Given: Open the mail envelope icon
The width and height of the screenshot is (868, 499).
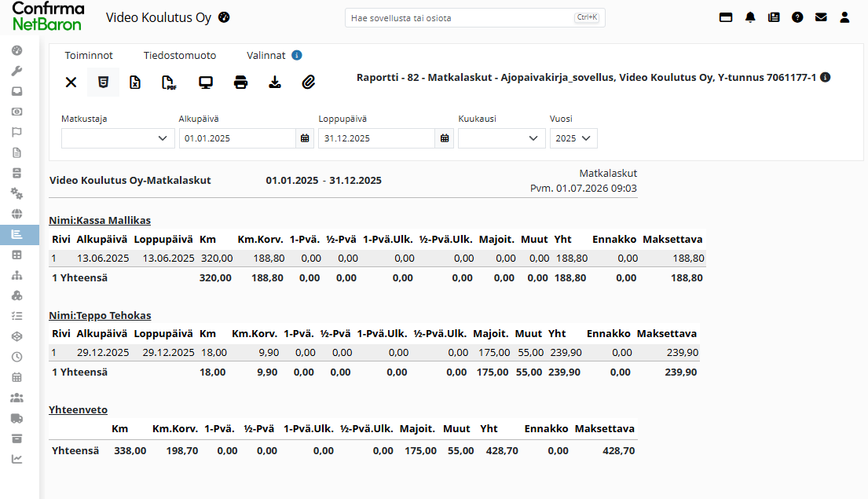Looking at the screenshot, I should (x=821, y=18).
